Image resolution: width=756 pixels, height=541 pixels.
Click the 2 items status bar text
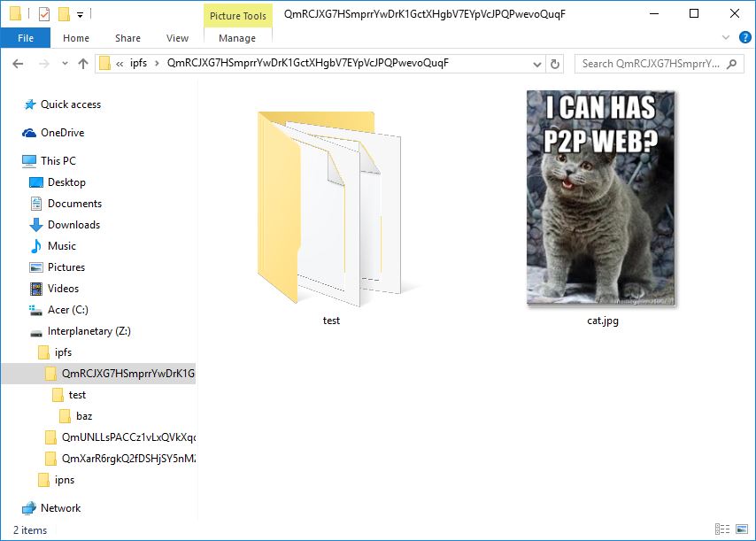coord(30,529)
